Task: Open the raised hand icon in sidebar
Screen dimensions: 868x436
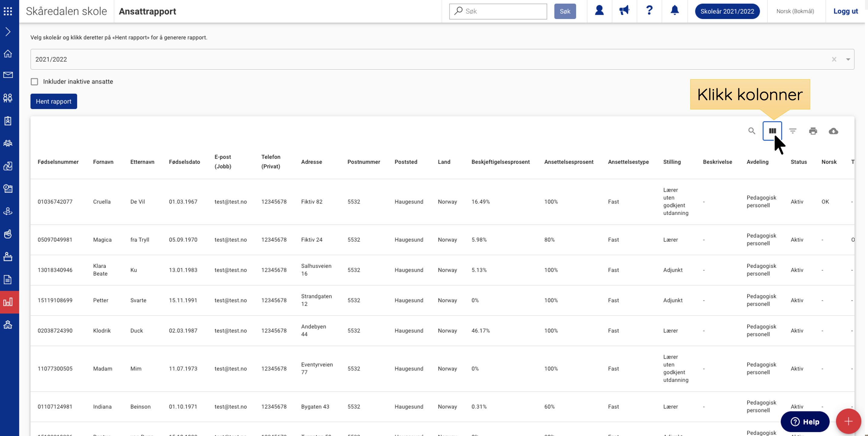Action: click(8, 234)
